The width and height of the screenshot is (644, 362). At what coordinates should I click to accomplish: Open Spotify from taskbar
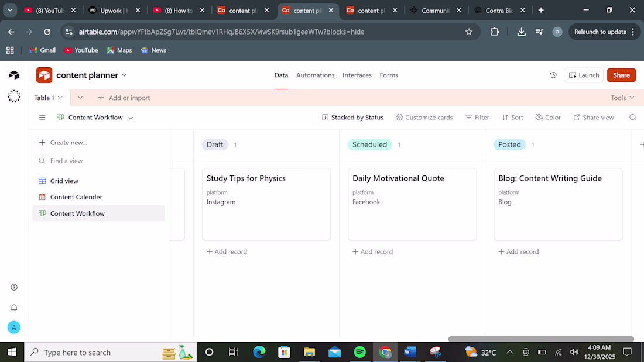pyautogui.click(x=360, y=352)
